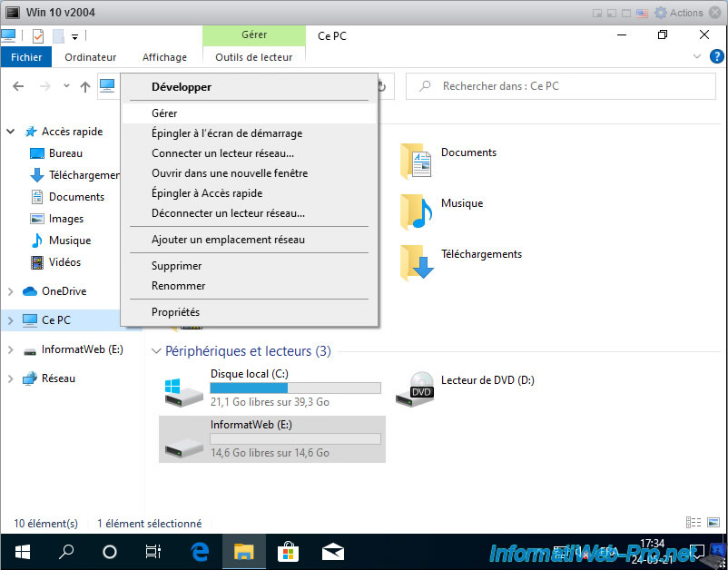
Task: Click the Gérer context menu entry
Action: click(164, 113)
